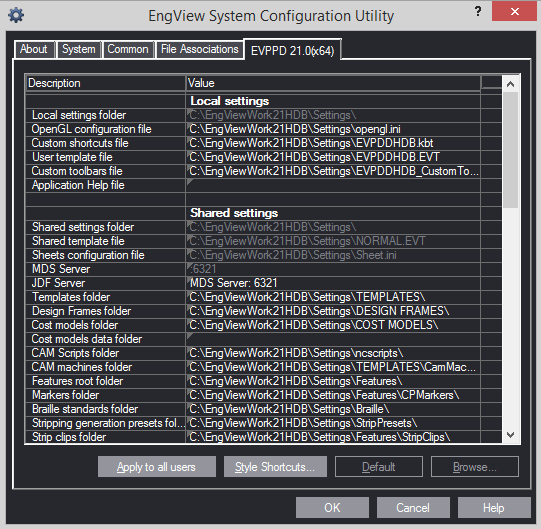Click the Shared settings section heading

click(234, 213)
